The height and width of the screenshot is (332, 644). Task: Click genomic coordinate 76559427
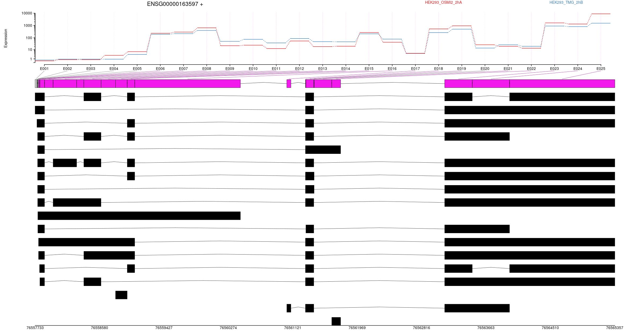tap(164, 328)
